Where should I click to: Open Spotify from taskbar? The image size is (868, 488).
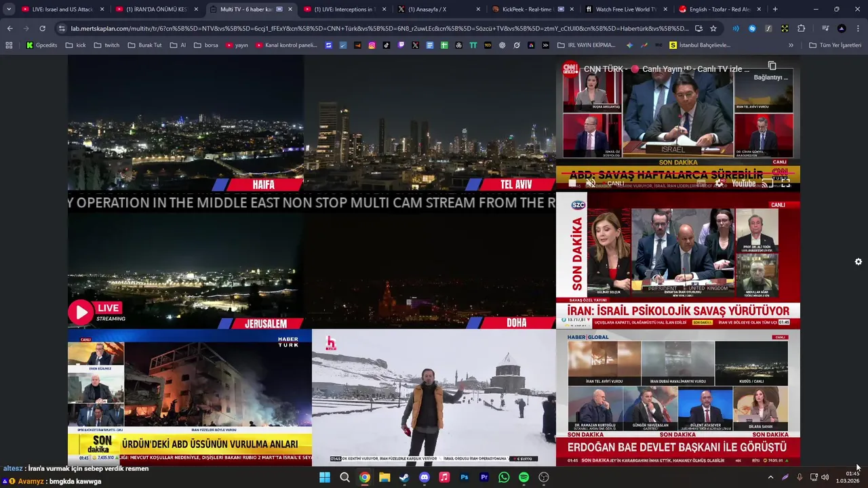pyautogui.click(x=524, y=477)
